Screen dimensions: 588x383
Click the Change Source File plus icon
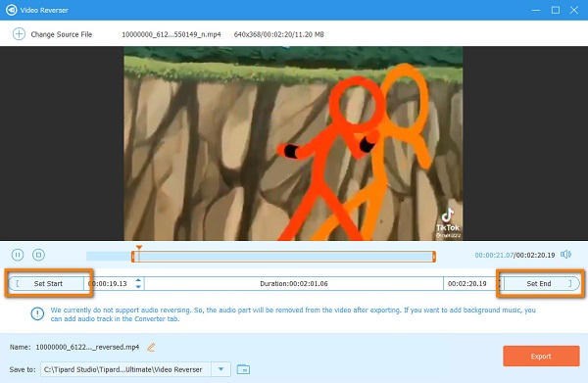(x=19, y=34)
